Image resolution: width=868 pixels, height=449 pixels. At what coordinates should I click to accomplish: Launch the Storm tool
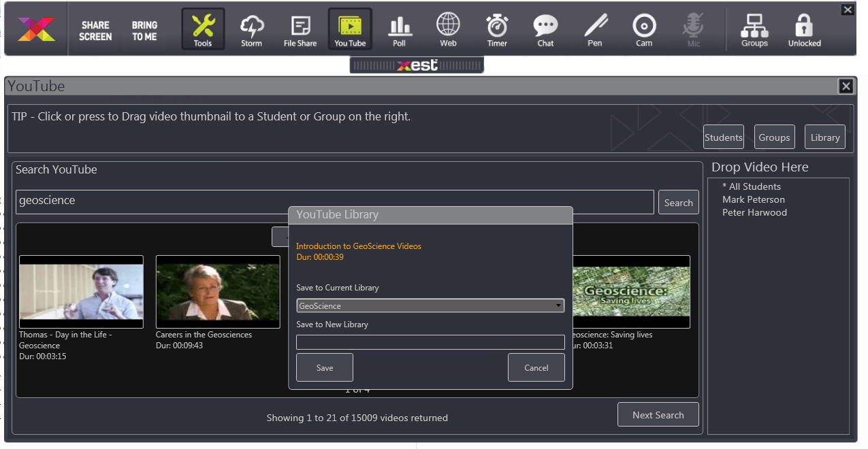(252, 31)
